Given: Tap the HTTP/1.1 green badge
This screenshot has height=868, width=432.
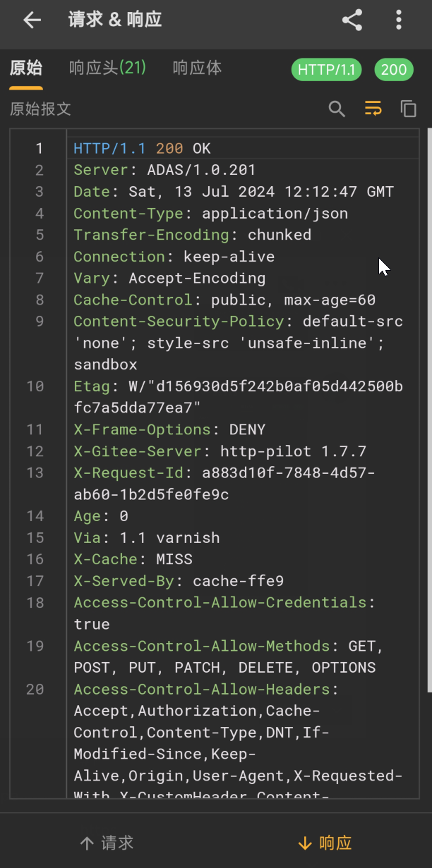Looking at the screenshot, I should click(326, 70).
